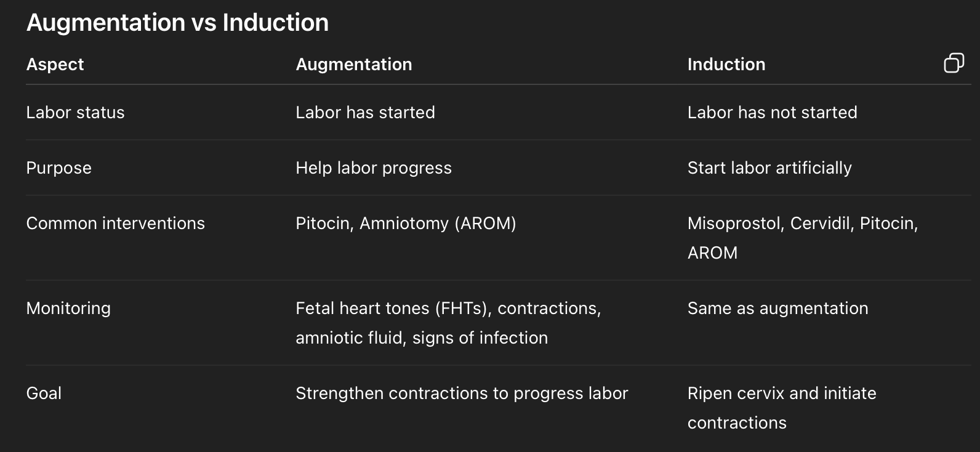Click the 'Ripen cervix and initiate contractions' cell
The height and width of the screenshot is (452, 980).
[781, 407]
